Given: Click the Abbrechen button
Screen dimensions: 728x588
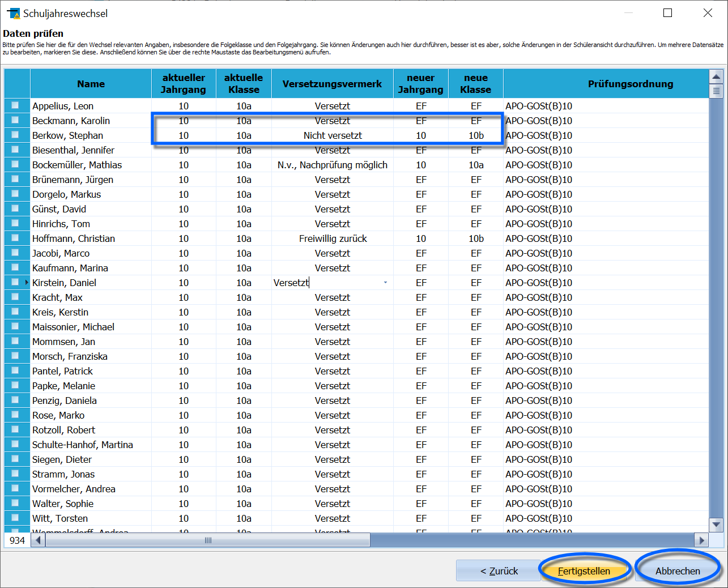Looking at the screenshot, I should point(678,570).
